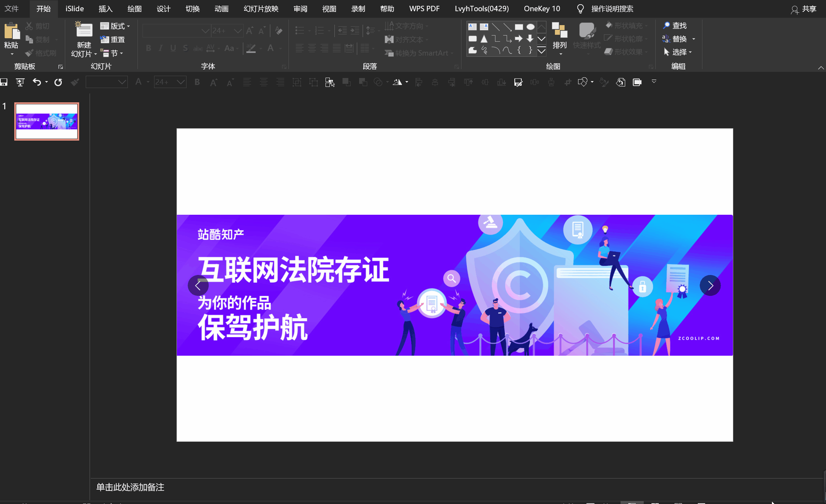Viewport: 826px width, 504px height.
Task: Select the right arrow shape in gallery
Action: (x=519, y=39)
